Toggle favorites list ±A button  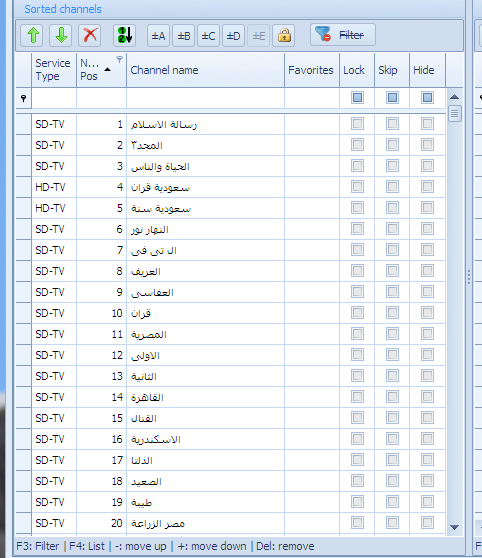pos(158,36)
